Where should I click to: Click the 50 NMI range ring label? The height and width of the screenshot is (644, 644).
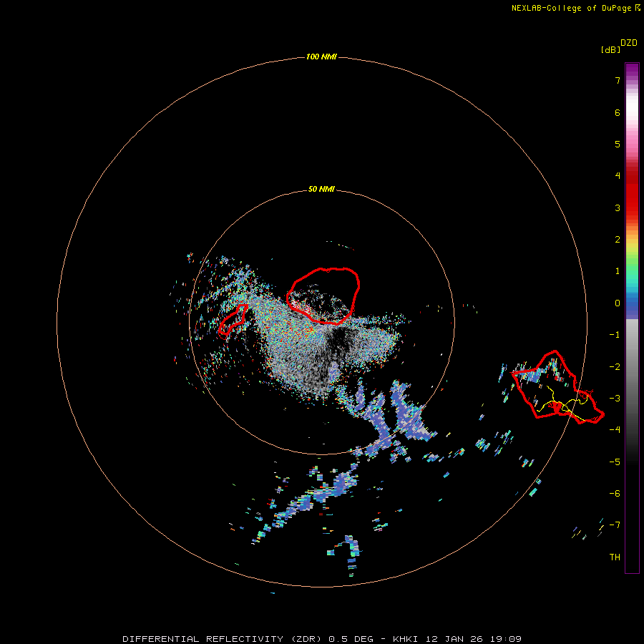click(x=321, y=189)
